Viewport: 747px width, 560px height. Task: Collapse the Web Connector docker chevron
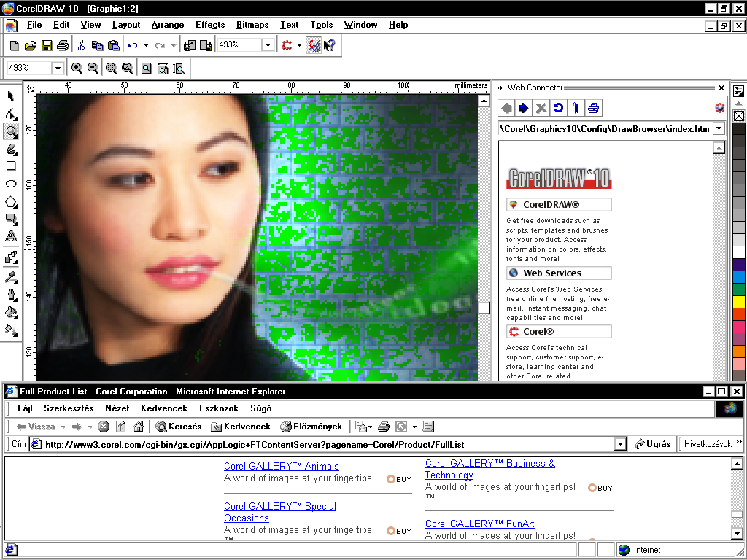[x=500, y=87]
